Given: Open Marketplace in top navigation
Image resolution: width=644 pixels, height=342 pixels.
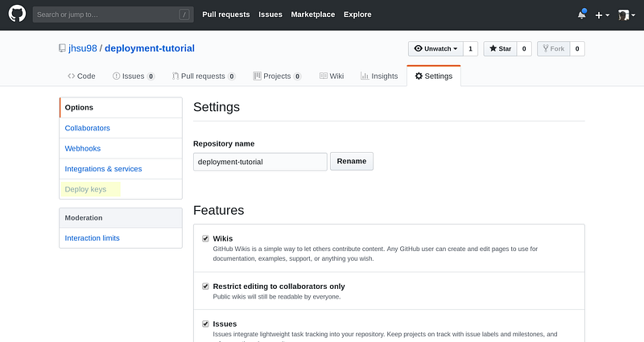Looking at the screenshot, I should point(313,14).
